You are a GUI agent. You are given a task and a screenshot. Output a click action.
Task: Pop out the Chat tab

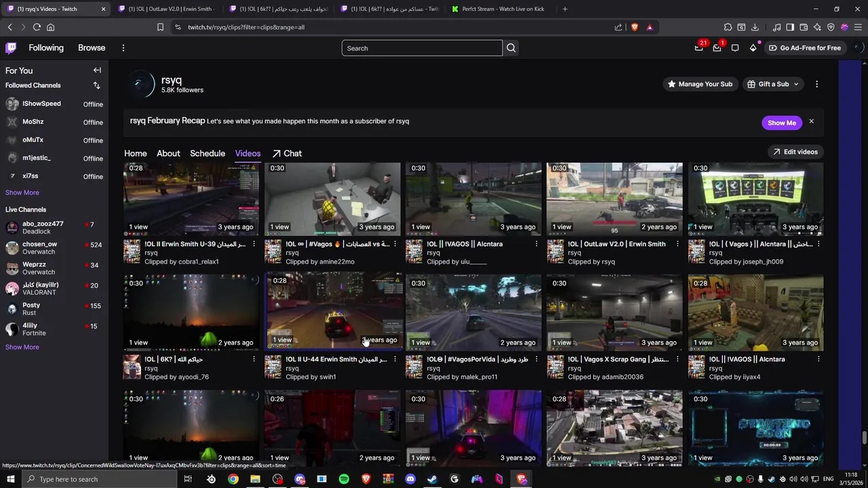point(287,153)
